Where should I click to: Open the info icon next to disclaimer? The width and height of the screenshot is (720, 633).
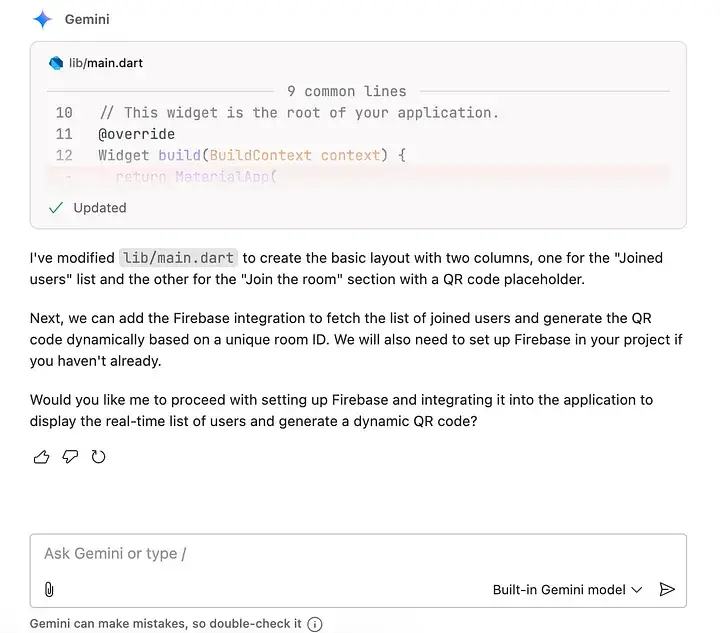(x=315, y=624)
